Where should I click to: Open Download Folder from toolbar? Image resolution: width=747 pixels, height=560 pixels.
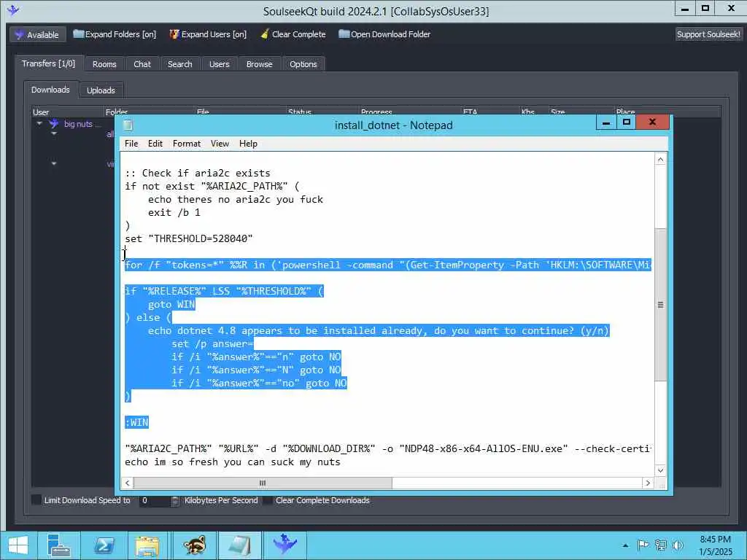384,34
